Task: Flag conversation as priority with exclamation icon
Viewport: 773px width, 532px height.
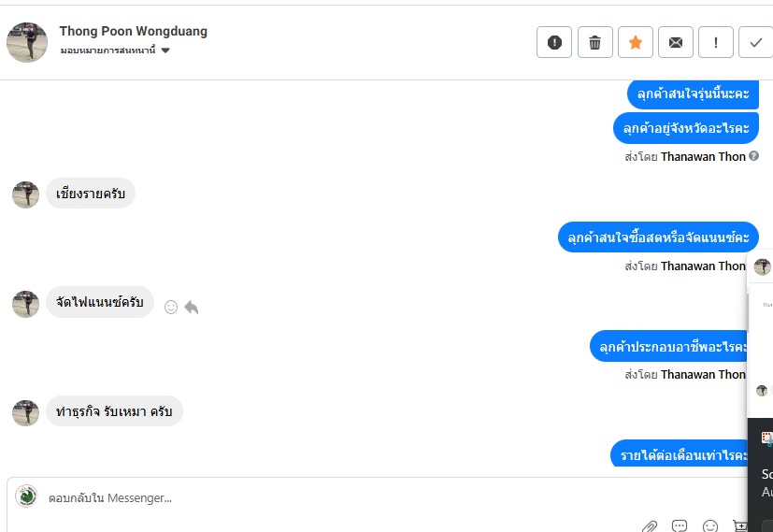Action: coord(716,42)
